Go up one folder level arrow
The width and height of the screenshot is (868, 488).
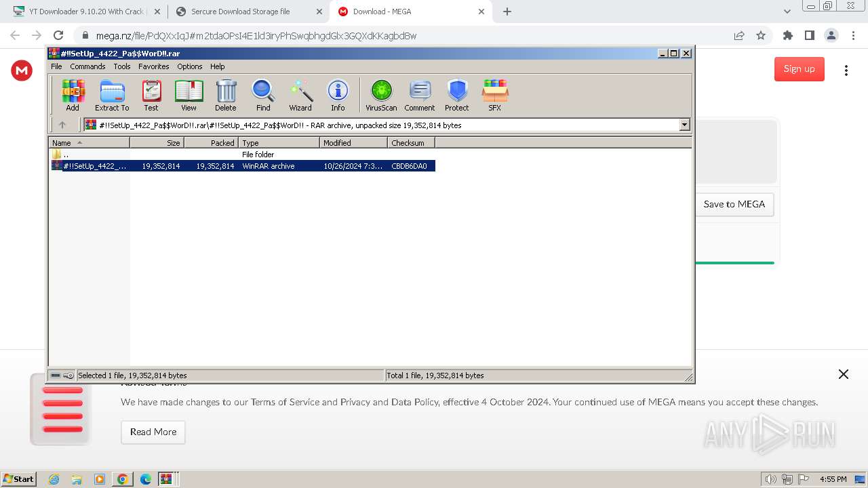click(x=62, y=125)
